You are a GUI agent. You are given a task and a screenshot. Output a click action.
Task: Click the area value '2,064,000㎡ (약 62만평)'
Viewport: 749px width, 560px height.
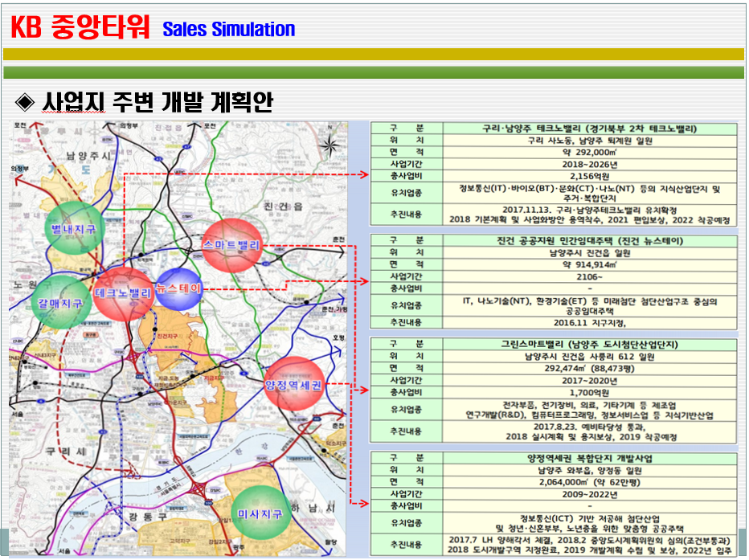click(x=589, y=482)
